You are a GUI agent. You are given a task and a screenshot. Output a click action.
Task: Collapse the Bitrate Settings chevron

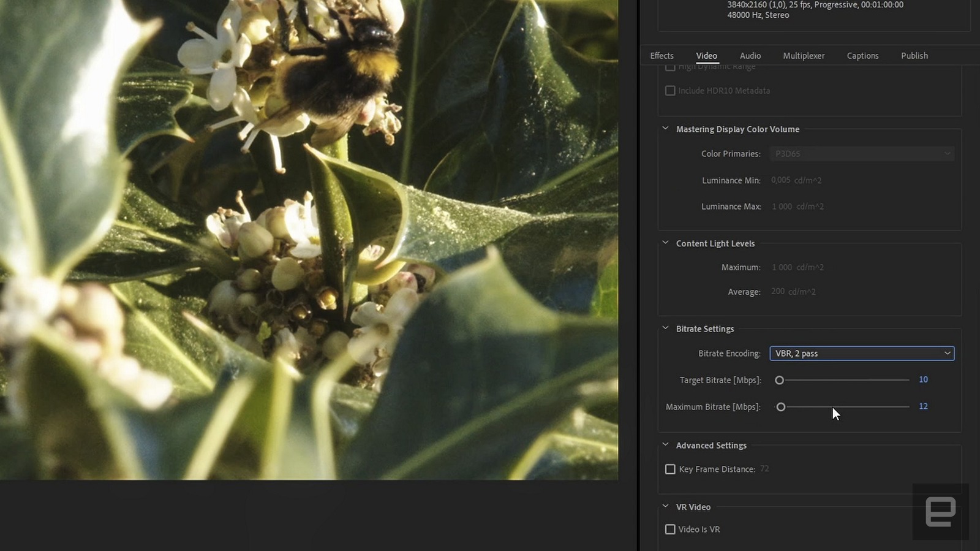(665, 329)
